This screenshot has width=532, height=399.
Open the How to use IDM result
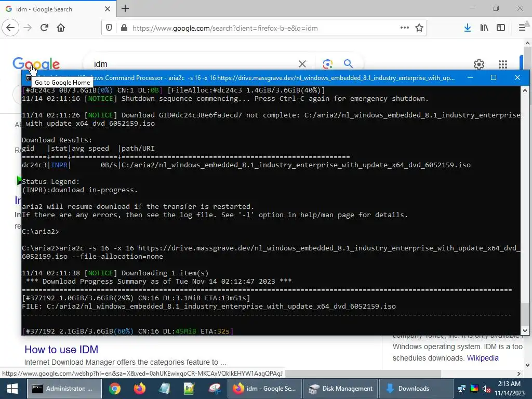click(61, 350)
